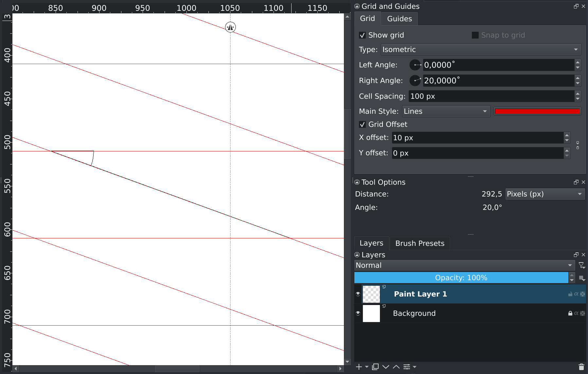Expand the add-layer type dropdown arrow
Viewport: 588px width, 374px height.
(x=367, y=367)
